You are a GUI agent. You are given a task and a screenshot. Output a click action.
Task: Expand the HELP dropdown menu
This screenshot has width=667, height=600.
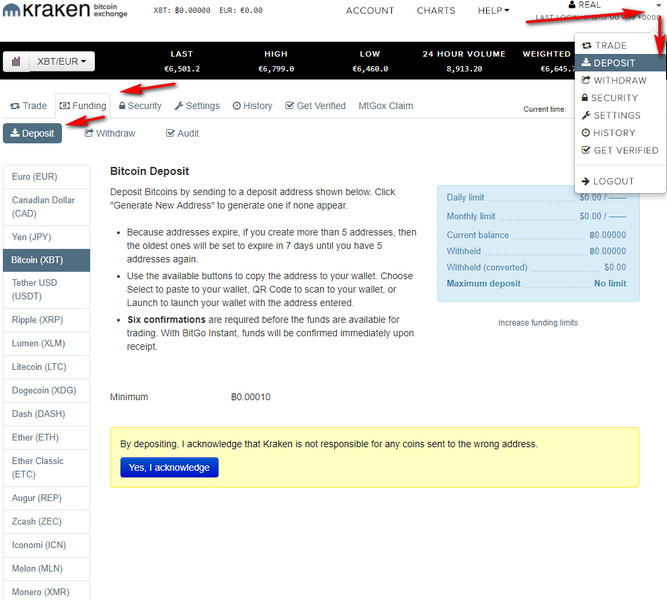point(493,11)
